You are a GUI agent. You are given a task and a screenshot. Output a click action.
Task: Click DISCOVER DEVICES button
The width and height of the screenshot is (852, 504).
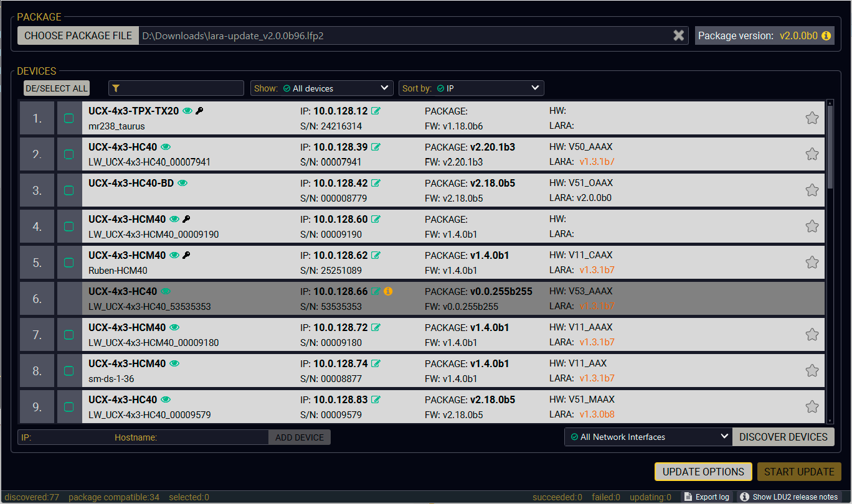click(x=783, y=437)
